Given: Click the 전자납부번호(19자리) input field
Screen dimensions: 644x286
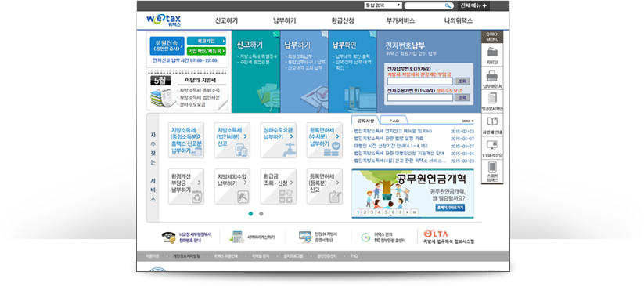Looking at the screenshot, I should click(419, 81).
